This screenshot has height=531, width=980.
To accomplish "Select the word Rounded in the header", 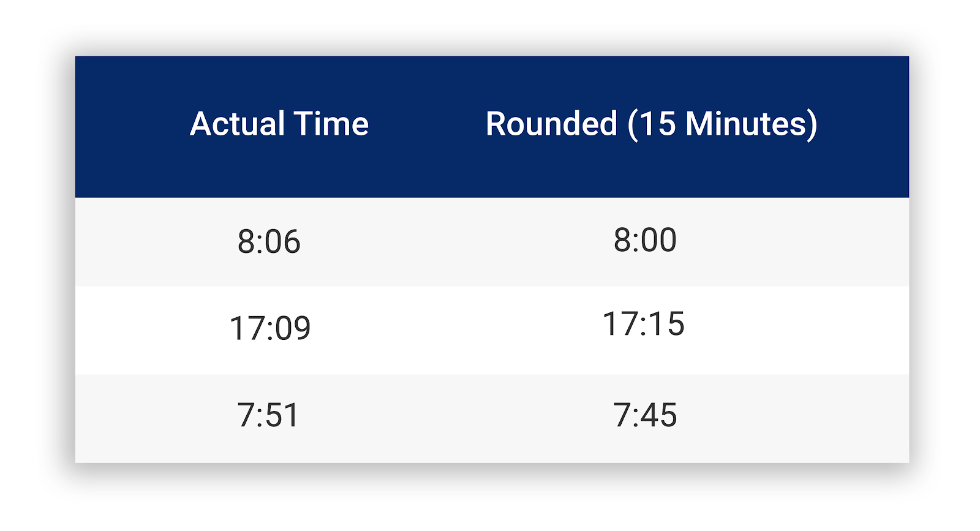I will coord(551,124).
